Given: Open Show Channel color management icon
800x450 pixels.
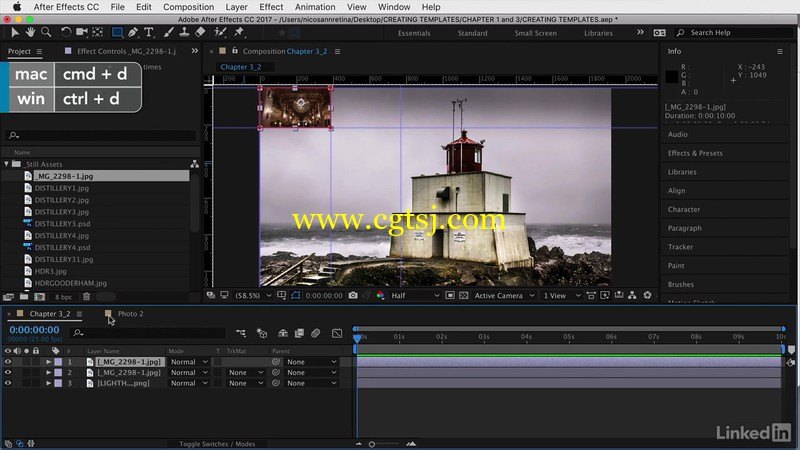Looking at the screenshot, I should [381, 295].
